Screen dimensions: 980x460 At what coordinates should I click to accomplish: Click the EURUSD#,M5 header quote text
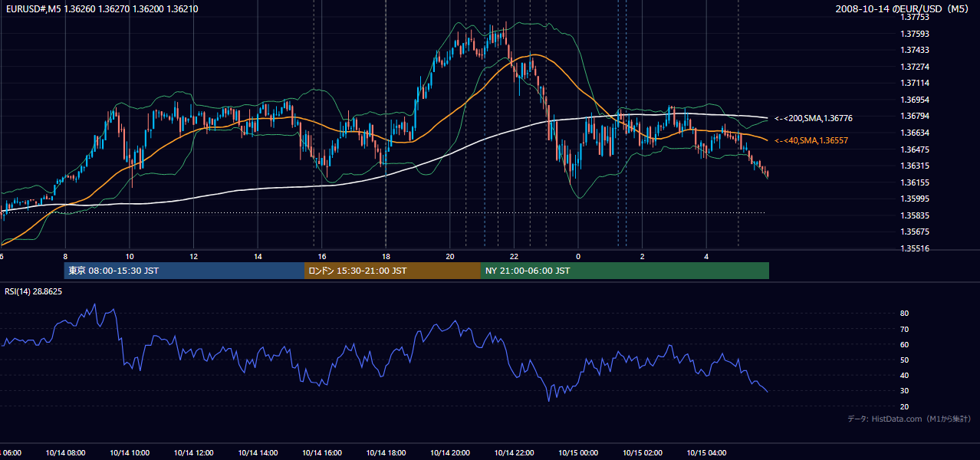pos(102,9)
